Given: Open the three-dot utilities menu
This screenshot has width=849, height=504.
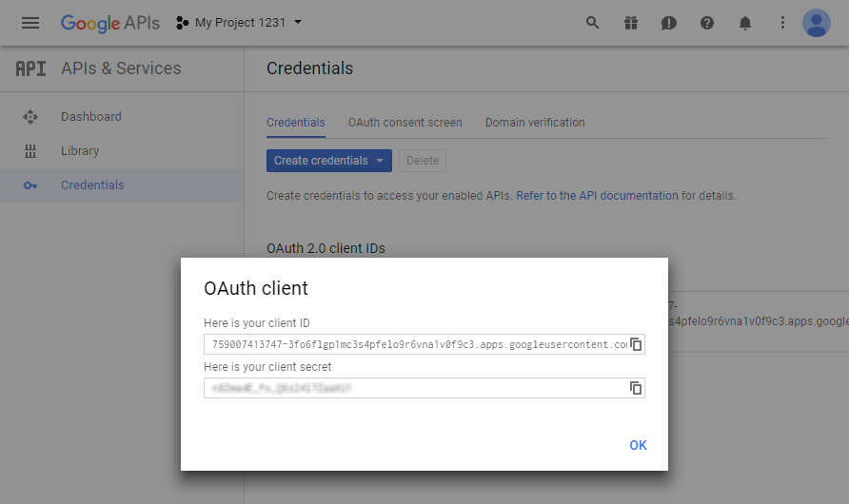Looking at the screenshot, I should click(782, 23).
